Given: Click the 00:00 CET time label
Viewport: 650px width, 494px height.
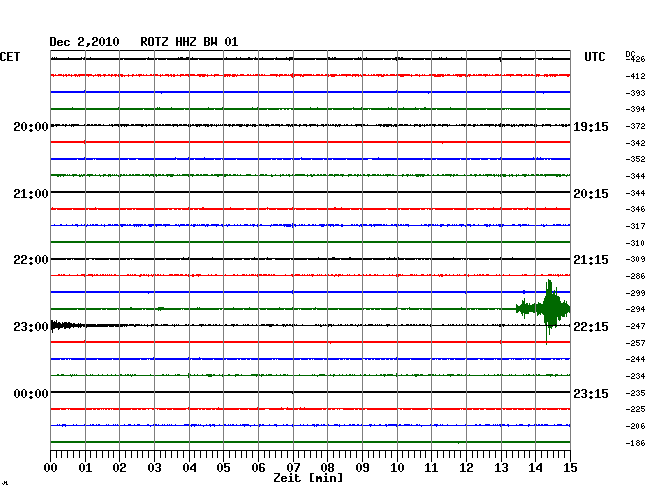Looking at the screenshot, I should (31, 393).
